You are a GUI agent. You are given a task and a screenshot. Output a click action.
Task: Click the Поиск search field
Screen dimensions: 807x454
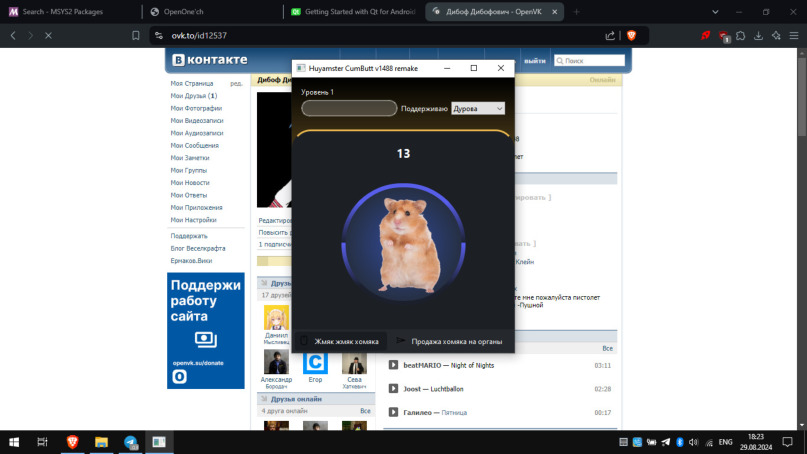tap(590, 61)
